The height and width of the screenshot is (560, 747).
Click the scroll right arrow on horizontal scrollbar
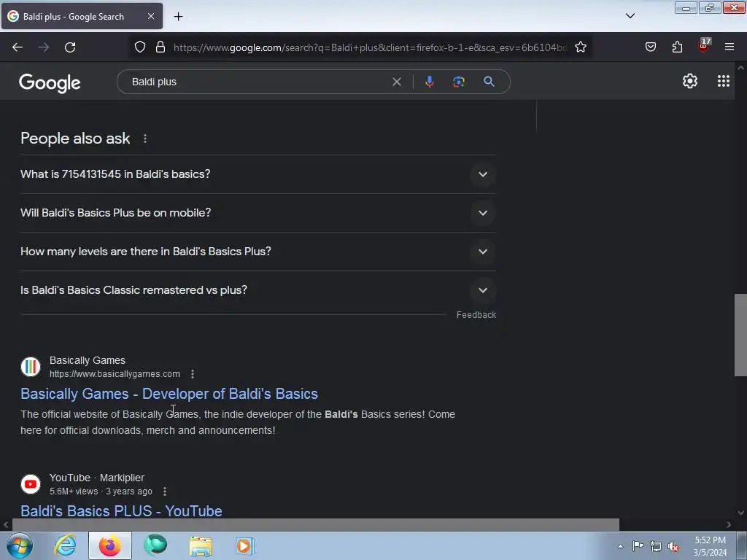(729, 525)
